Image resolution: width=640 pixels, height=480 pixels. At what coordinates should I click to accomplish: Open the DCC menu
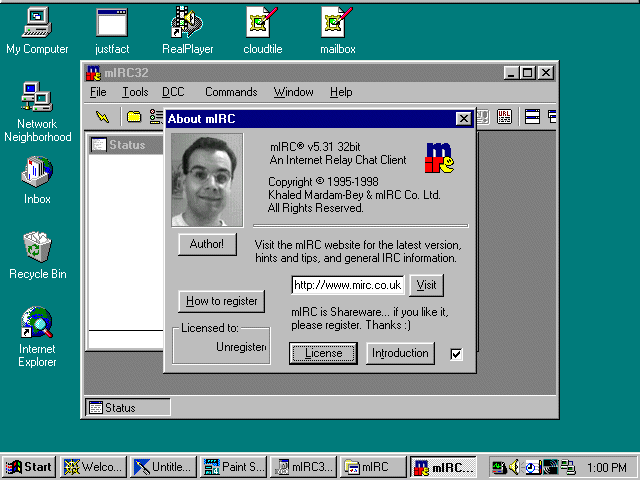click(x=173, y=92)
